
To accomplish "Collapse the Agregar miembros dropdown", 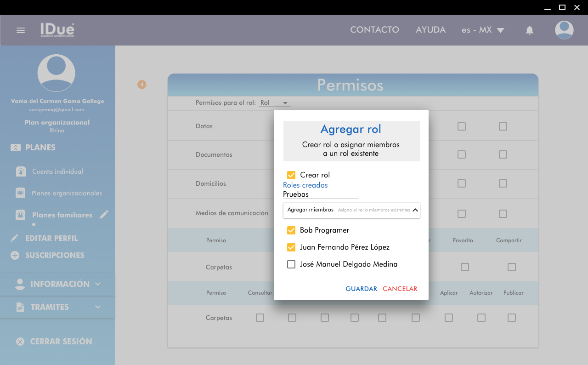I will (x=415, y=210).
